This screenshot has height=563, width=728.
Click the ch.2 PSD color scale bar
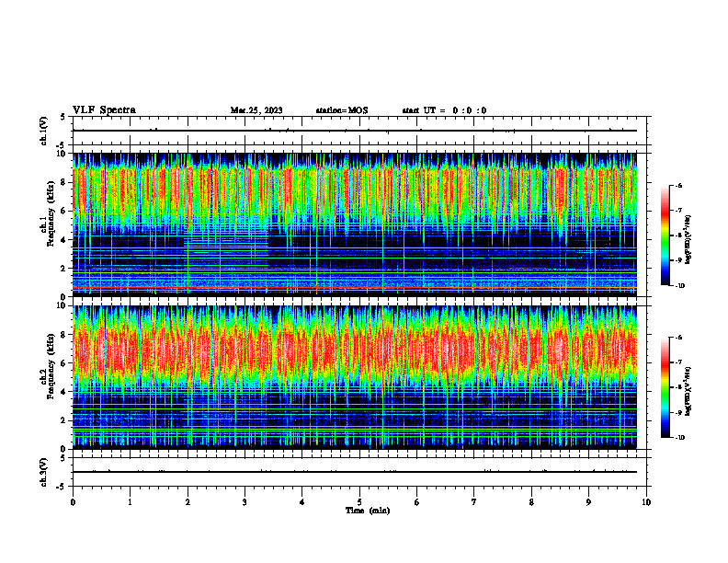coord(665,387)
